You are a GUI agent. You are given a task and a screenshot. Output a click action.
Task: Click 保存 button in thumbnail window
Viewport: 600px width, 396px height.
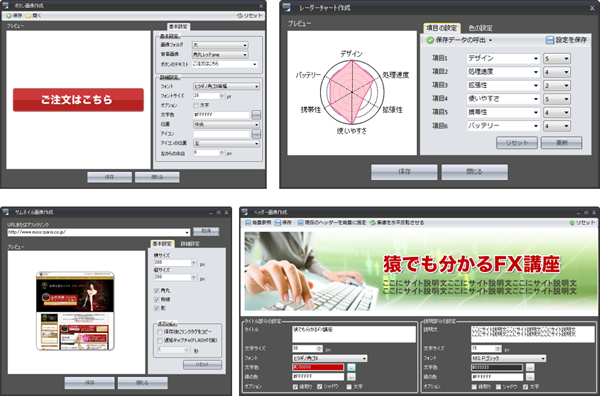pos(90,383)
